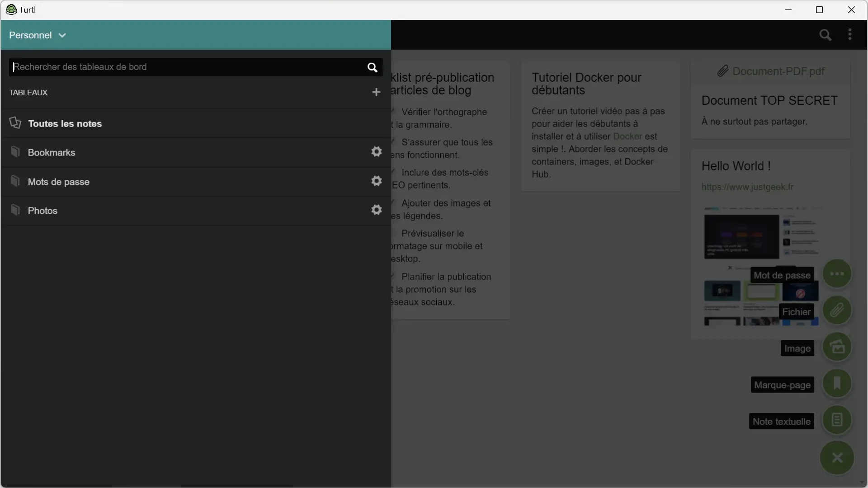Open the notes search in top bar

(826, 35)
